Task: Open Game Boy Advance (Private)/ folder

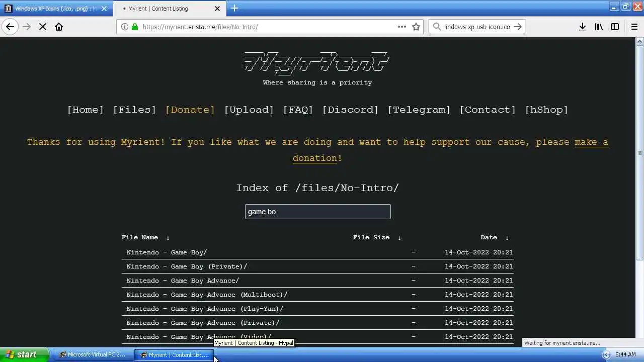Action: (203, 323)
